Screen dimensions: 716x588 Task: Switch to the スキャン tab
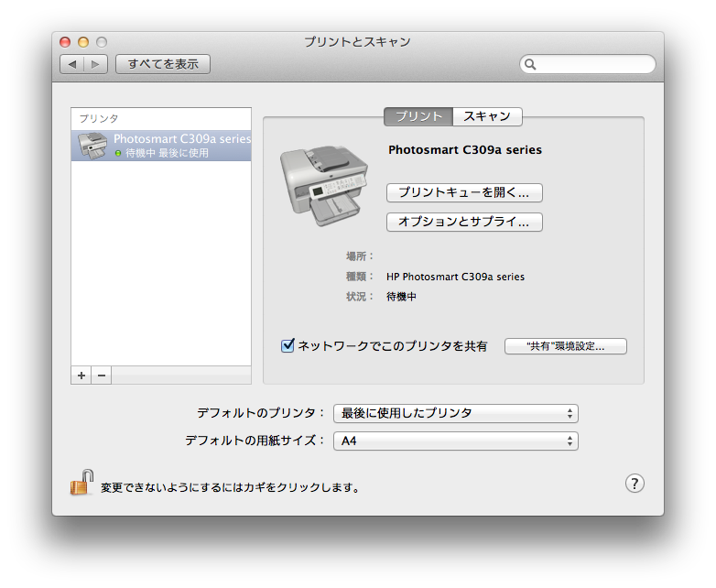click(487, 116)
